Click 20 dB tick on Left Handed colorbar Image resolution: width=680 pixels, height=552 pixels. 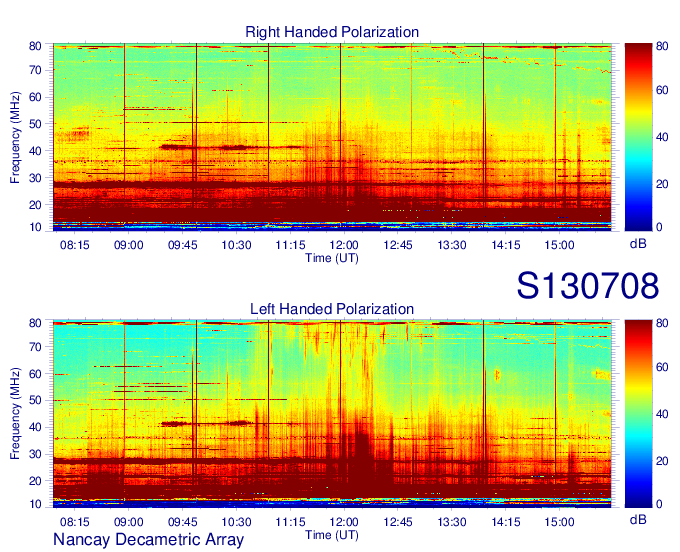click(662, 461)
